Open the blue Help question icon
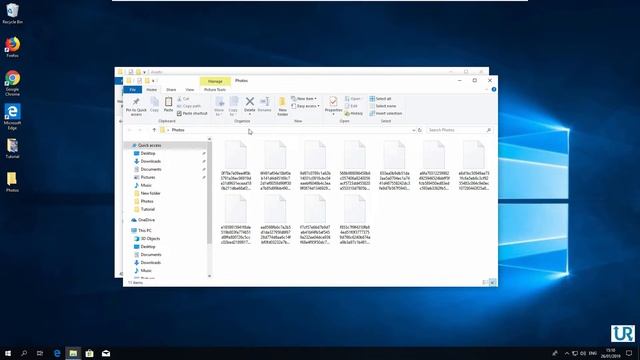The image size is (640, 360). 493,89
